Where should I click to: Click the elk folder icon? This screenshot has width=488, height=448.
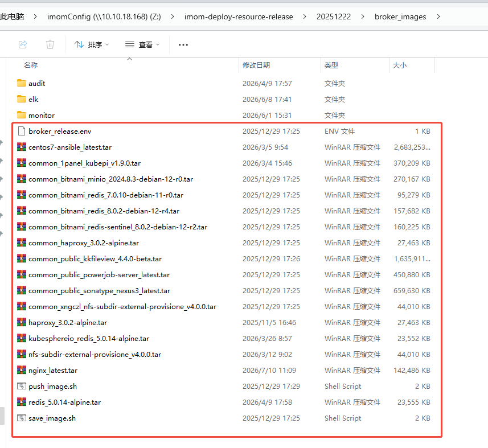pyautogui.click(x=22, y=99)
